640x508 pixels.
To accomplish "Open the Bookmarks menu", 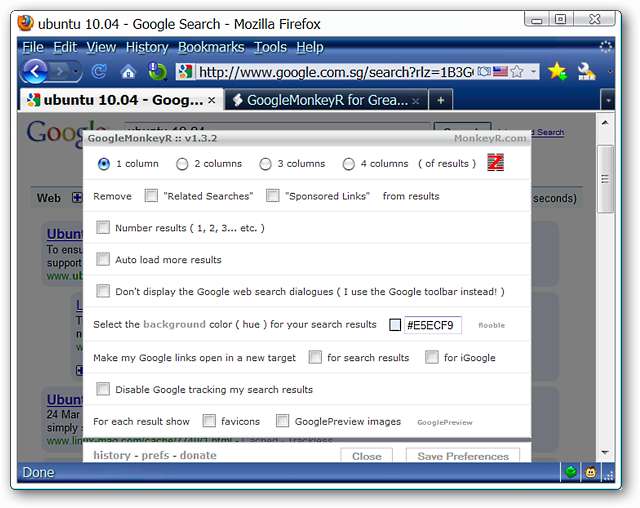I will pos(211,47).
